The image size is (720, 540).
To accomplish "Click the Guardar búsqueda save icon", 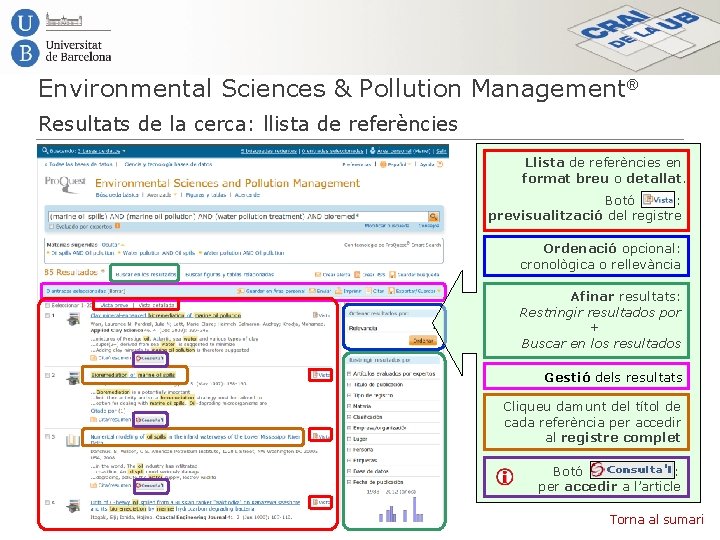I will coord(392,275).
